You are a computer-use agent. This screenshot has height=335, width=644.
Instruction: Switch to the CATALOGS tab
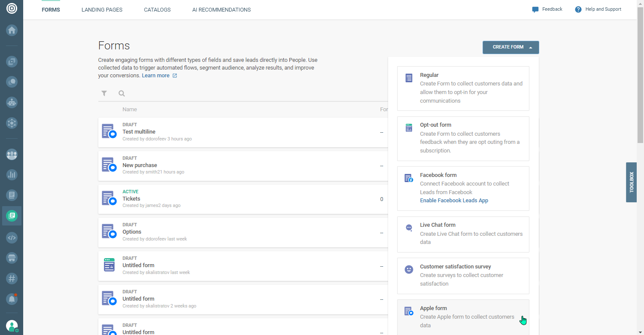157,9
